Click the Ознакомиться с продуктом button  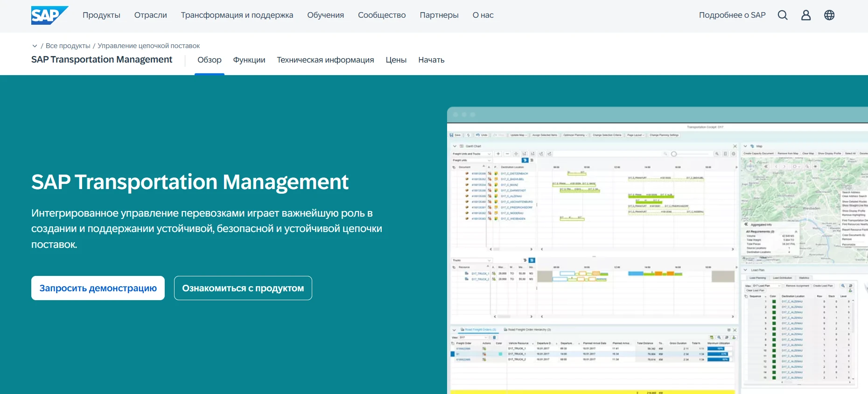point(243,288)
